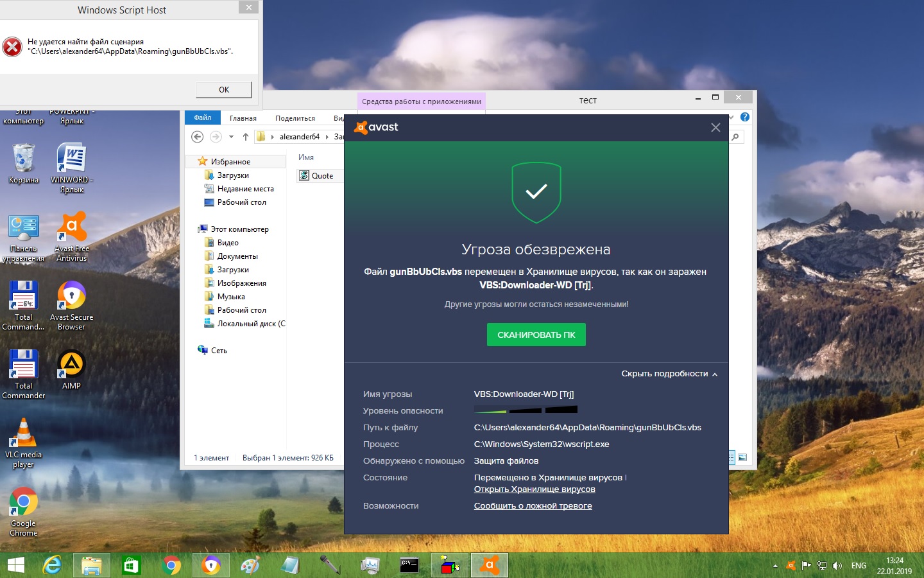
Task: Open the Action Center flag tray icon
Action: tap(807, 566)
